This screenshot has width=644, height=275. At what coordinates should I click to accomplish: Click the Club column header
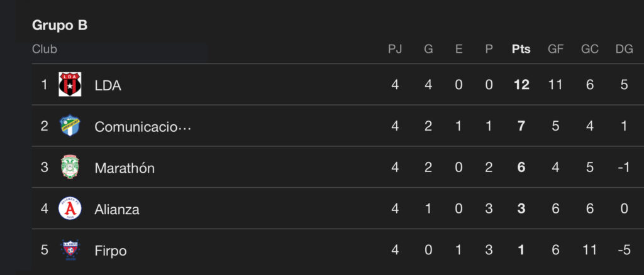pos(45,49)
